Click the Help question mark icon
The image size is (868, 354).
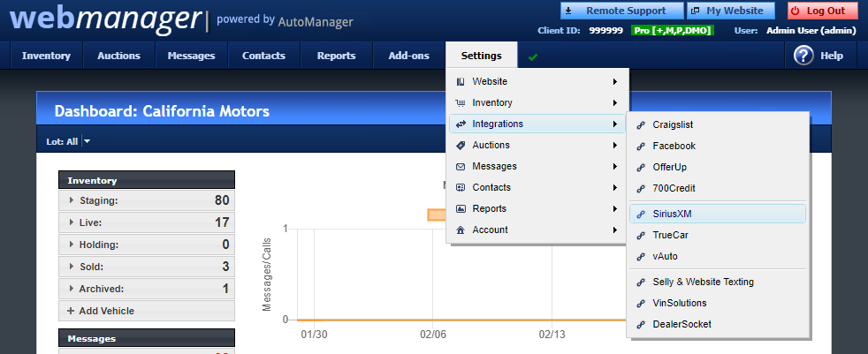click(x=803, y=56)
